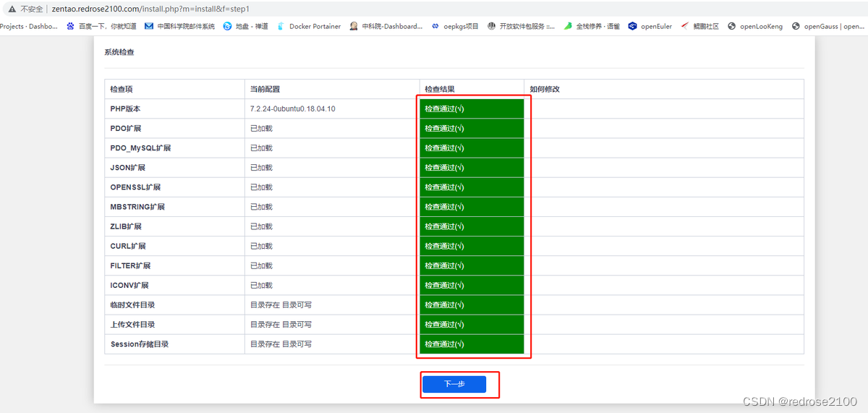Click 目录存在 目录可写 in Session存储目录 row

coord(281,344)
